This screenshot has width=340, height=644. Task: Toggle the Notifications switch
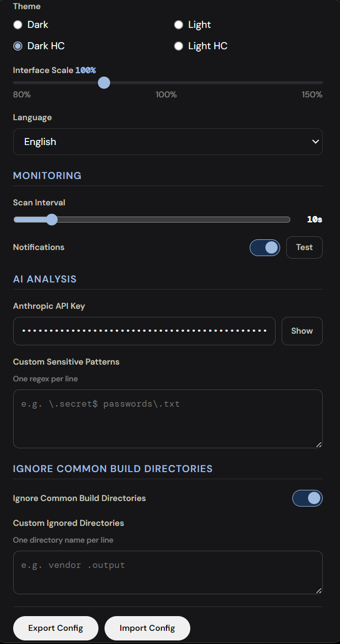click(x=264, y=247)
